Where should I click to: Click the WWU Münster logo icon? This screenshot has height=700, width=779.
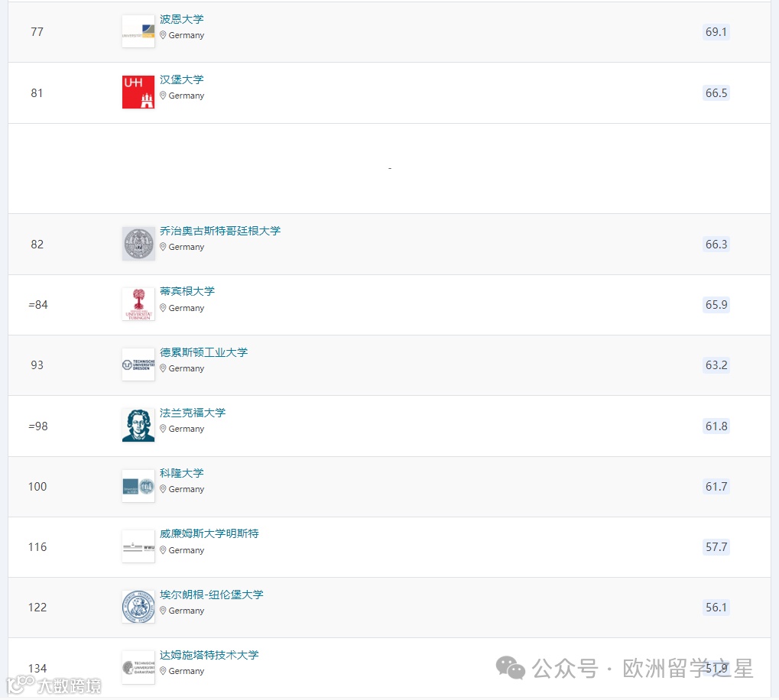tap(138, 546)
